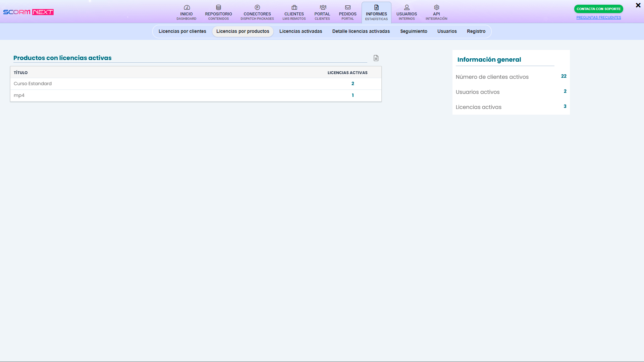
Task: Switch to the Usuarios report tab
Action: click(447, 32)
